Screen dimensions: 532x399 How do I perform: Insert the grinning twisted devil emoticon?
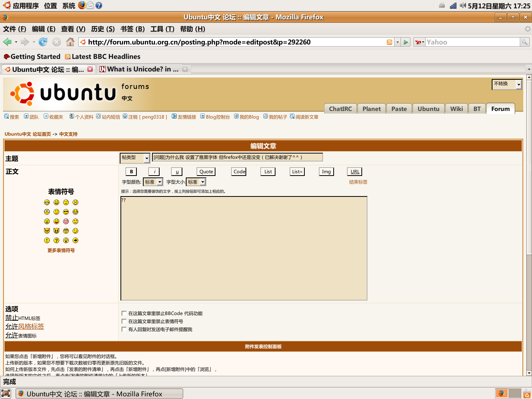click(56, 231)
